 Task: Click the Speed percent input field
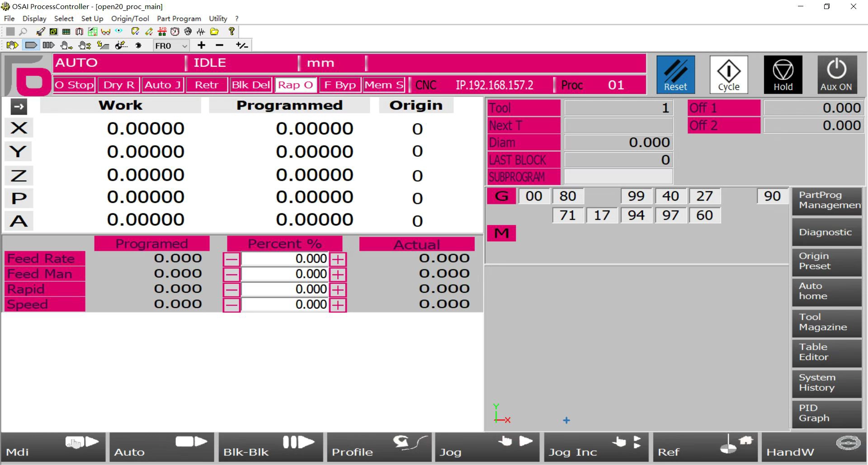click(x=285, y=304)
